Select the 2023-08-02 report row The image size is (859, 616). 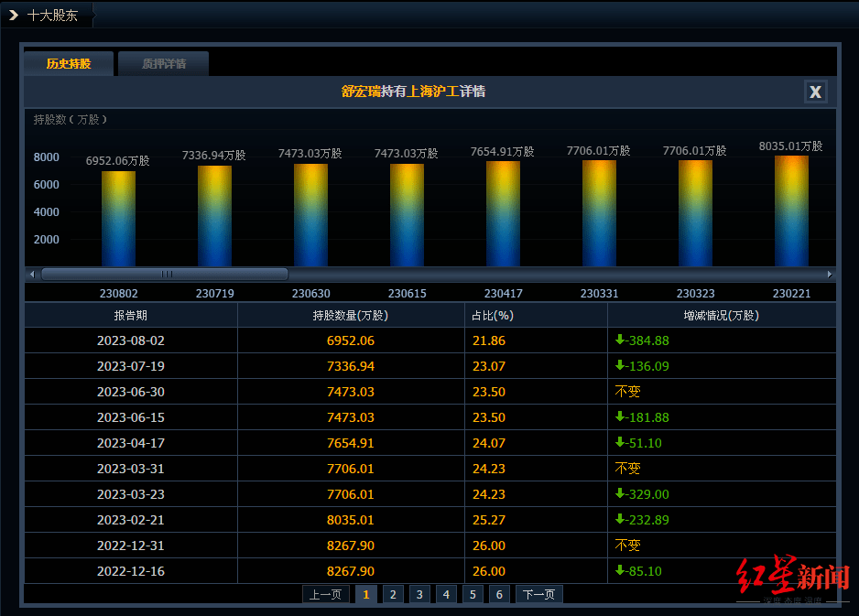[130, 340]
